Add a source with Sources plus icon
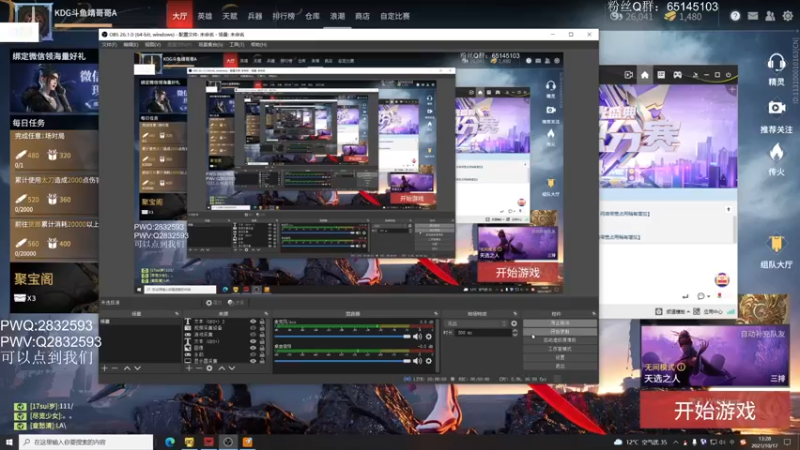Image resolution: width=800 pixels, height=450 pixels. click(x=189, y=368)
